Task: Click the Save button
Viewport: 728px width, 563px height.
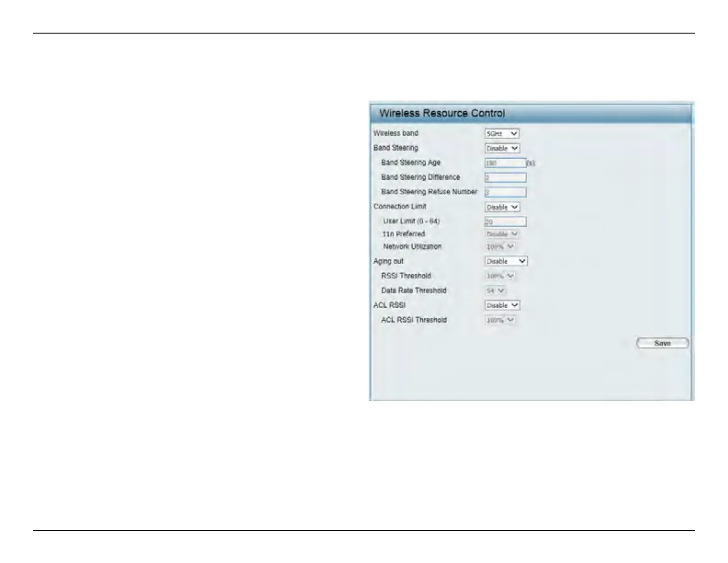Action: [x=662, y=343]
